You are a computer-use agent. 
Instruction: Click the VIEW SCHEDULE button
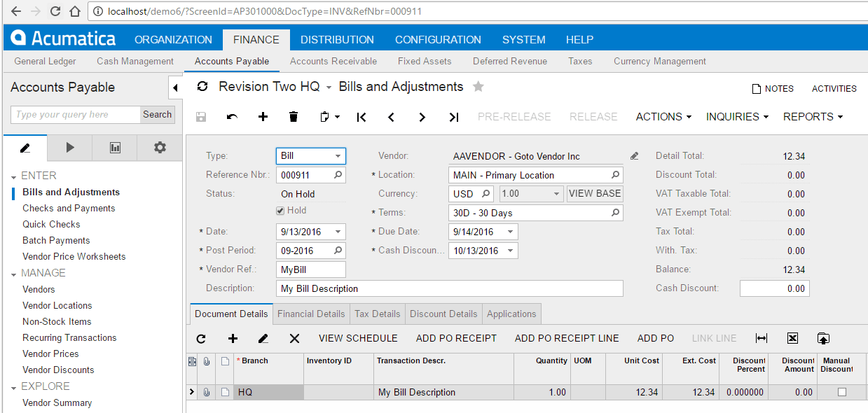click(x=358, y=338)
